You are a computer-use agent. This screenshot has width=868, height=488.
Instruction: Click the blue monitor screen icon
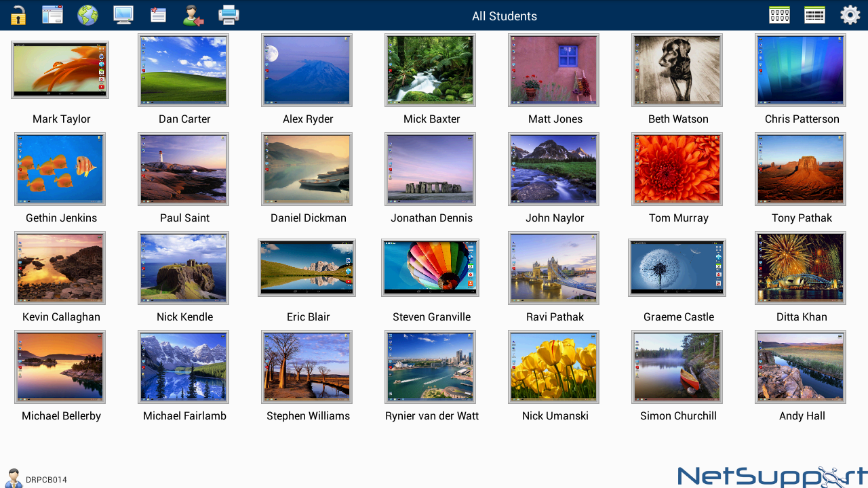123,15
